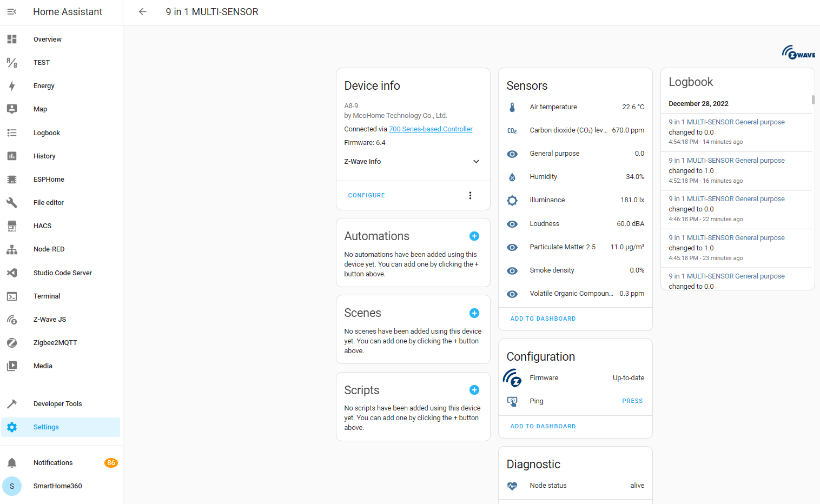Add Sensors card to dashboard
820x504 pixels.
(543, 319)
